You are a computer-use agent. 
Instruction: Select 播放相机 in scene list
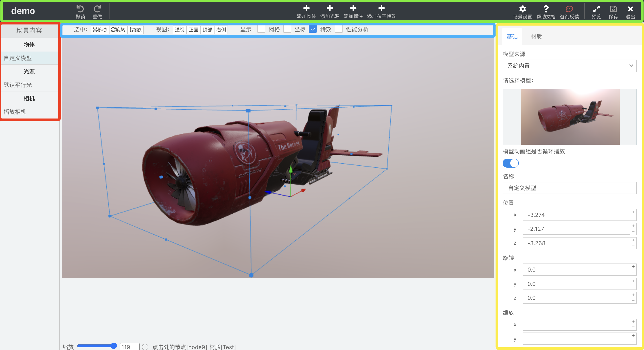30,112
